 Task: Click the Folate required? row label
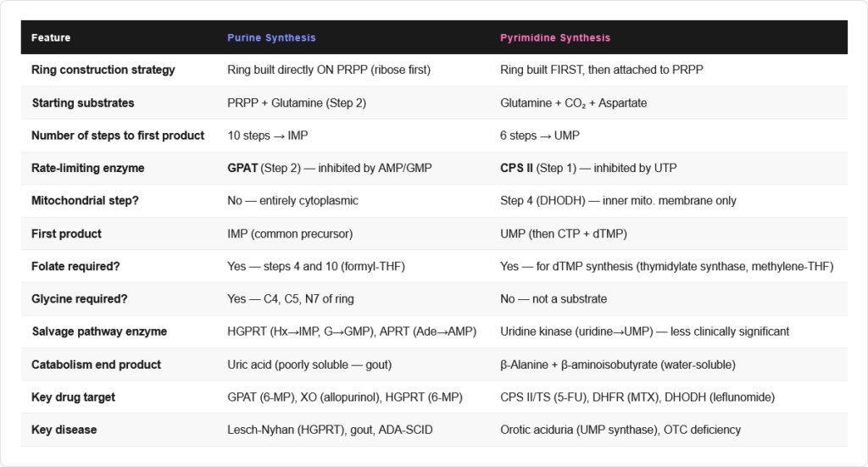[x=75, y=266]
